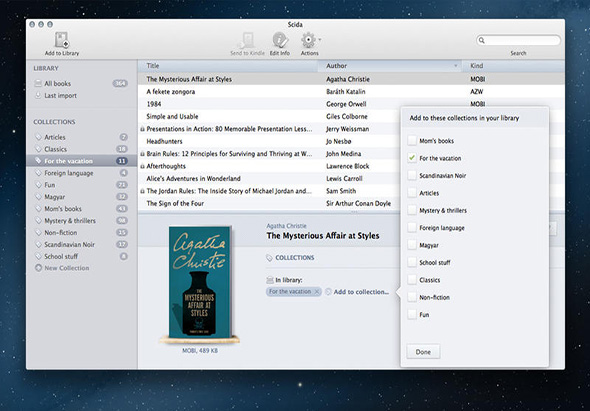Open the Fun collection in sidebar
590x411 pixels.
pyautogui.click(x=81, y=185)
